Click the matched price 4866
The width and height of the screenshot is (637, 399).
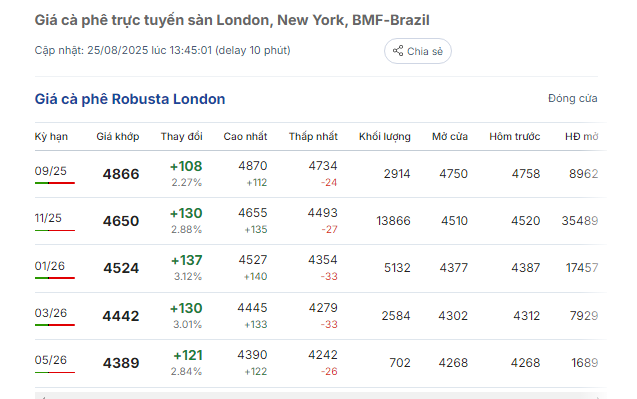(121, 174)
